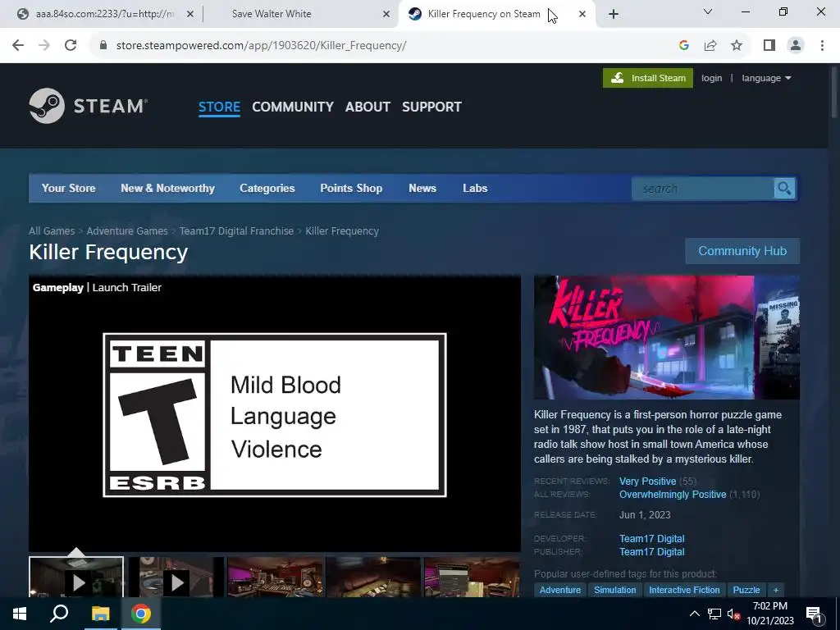The image size is (840, 630).
Task: Open the browser side panel
Action: click(x=769, y=46)
